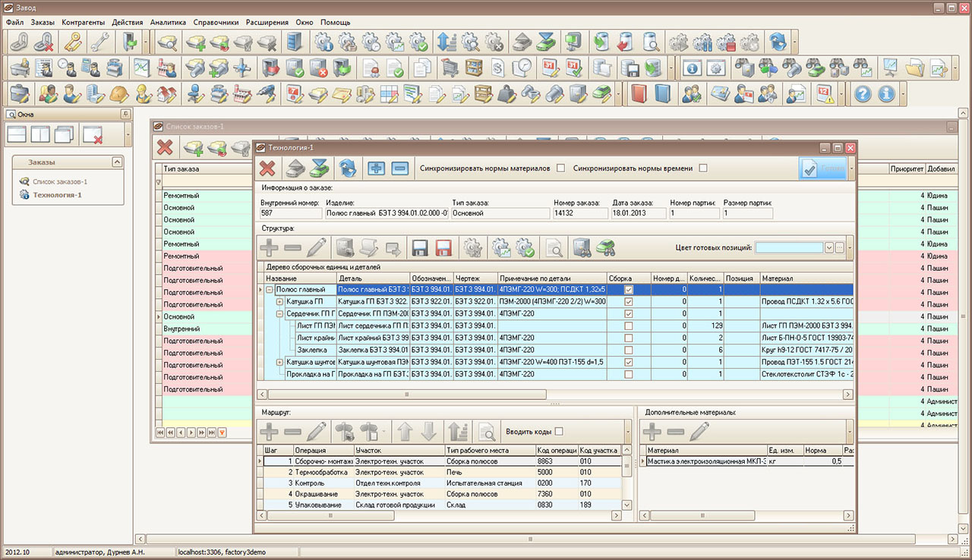
Task: Collapse the Полюс главный tree node
Action: [x=270, y=290]
